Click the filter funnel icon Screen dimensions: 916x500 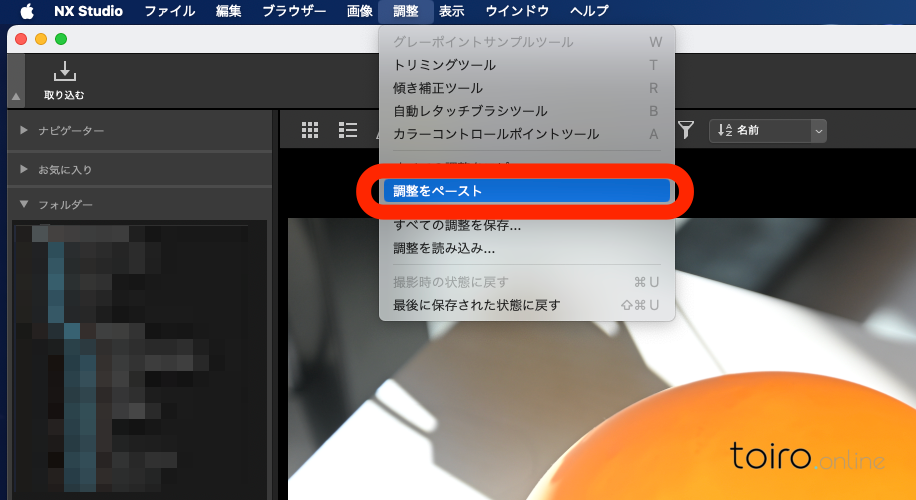click(686, 130)
